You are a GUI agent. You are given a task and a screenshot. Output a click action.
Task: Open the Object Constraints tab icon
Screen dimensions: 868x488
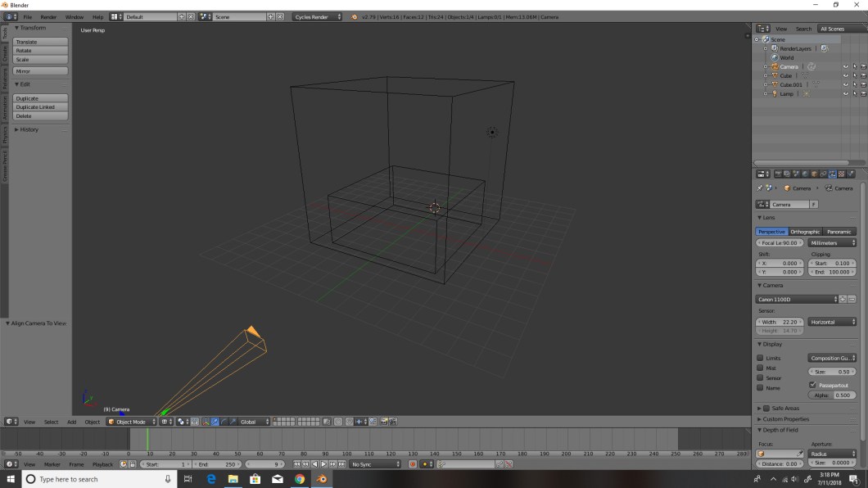822,174
